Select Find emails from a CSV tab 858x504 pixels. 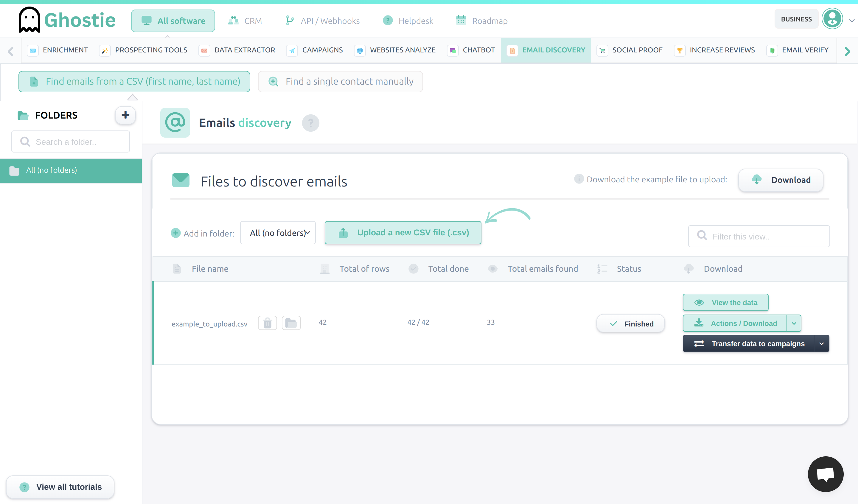(x=134, y=81)
